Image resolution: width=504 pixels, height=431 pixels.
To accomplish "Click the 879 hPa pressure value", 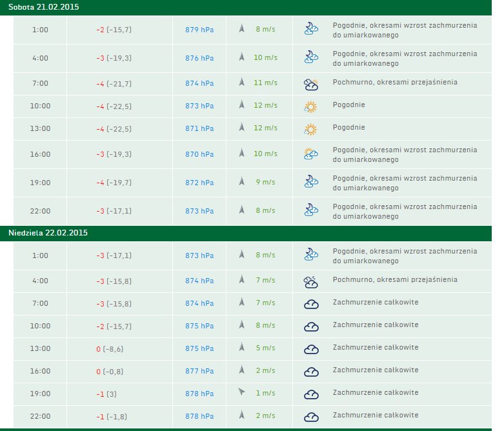I will coord(199,29).
